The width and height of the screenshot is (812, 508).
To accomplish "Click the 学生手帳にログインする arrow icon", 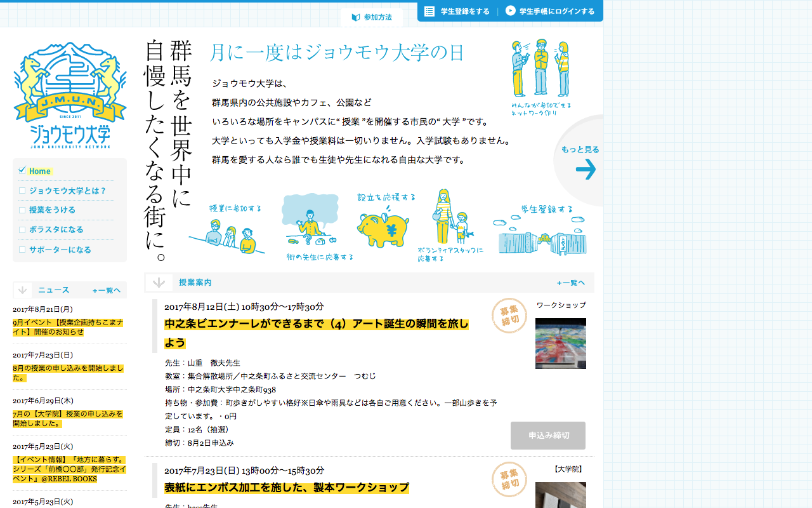I will click(509, 11).
